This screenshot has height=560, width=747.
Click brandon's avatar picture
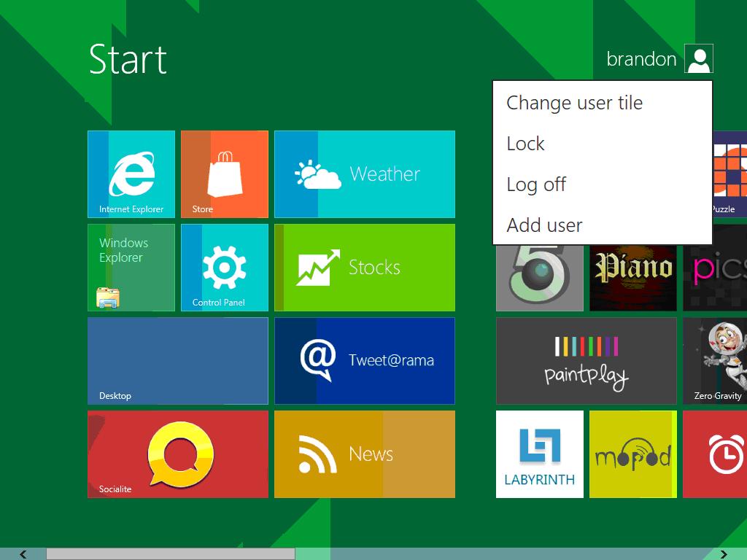point(699,58)
